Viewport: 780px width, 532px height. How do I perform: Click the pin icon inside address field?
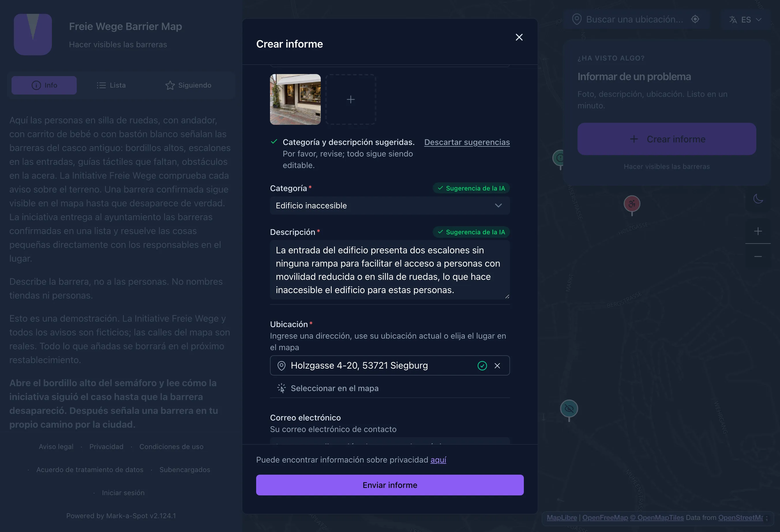[x=281, y=366]
